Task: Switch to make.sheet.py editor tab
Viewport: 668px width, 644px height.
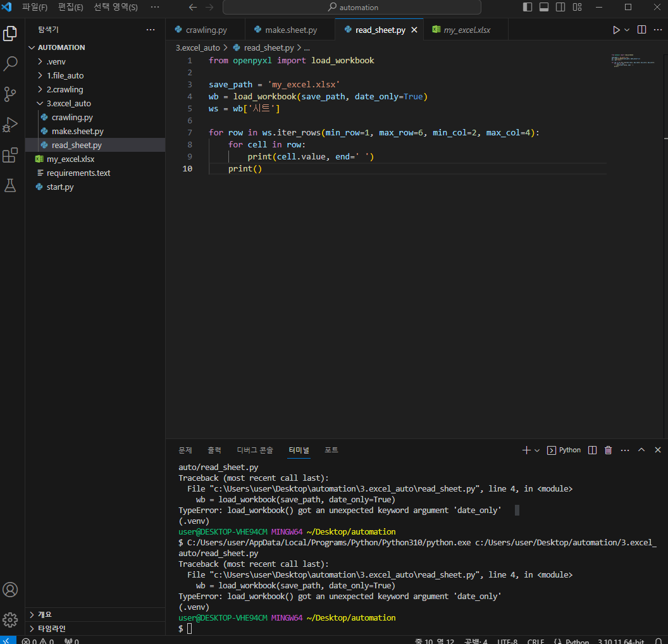Action: pyautogui.click(x=290, y=30)
